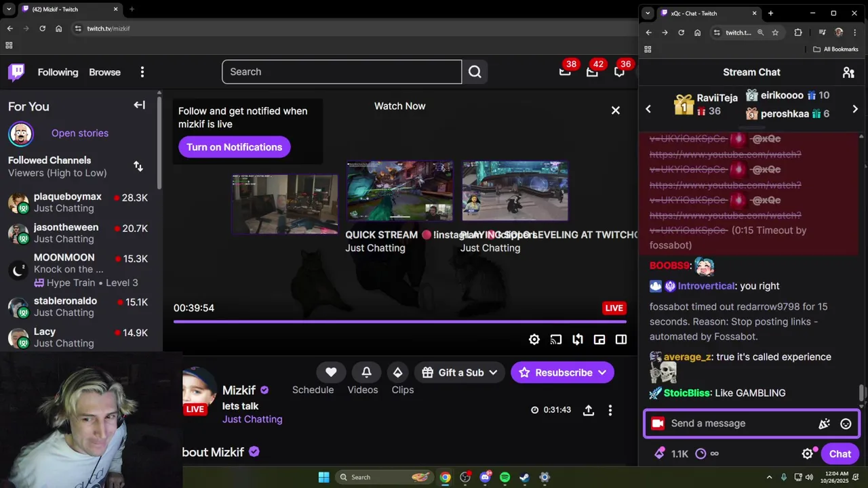Enable picture-in-picture mini player
This screenshot has width=868, height=488.
pyautogui.click(x=599, y=340)
